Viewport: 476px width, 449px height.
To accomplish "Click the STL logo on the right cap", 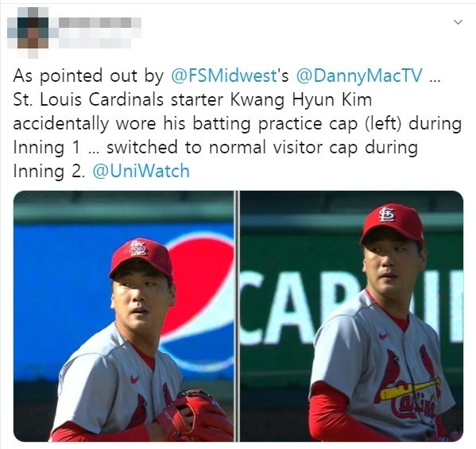I will [386, 215].
